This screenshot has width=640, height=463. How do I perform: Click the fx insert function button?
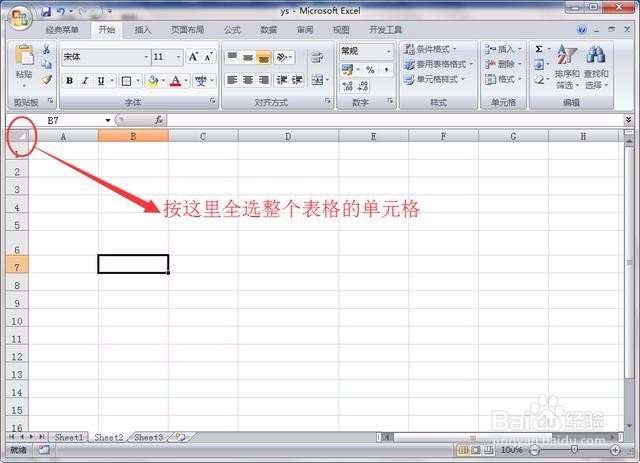159,120
